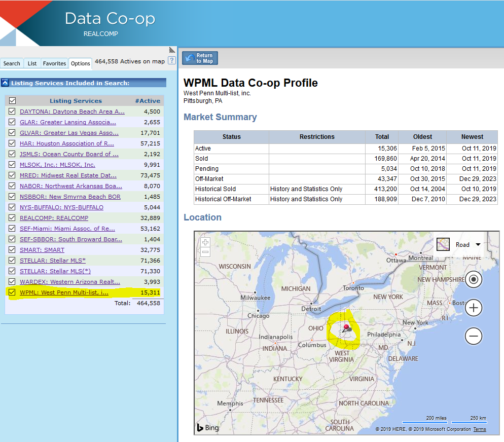The image size is (504, 442).
Task: Click the Active total 15,306 cell
Action: (382, 149)
